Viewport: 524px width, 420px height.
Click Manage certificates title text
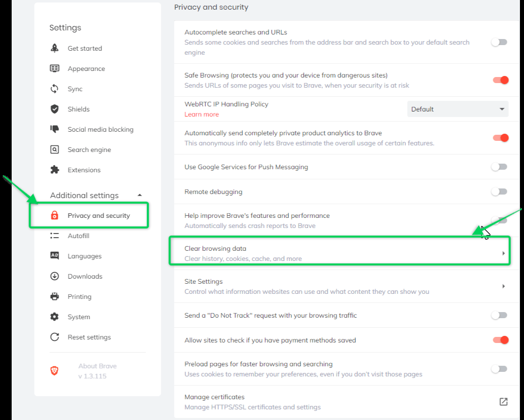[214, 397]
